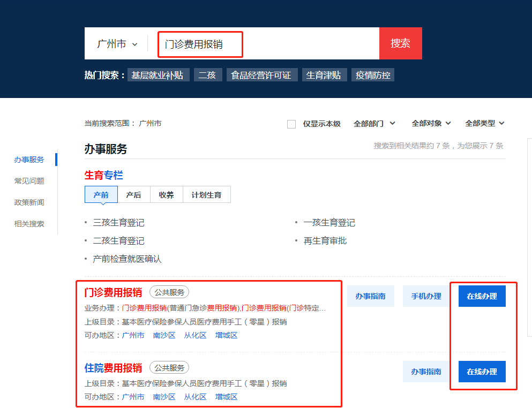Select hot search tag 基层就业补贴

(158, 75)
